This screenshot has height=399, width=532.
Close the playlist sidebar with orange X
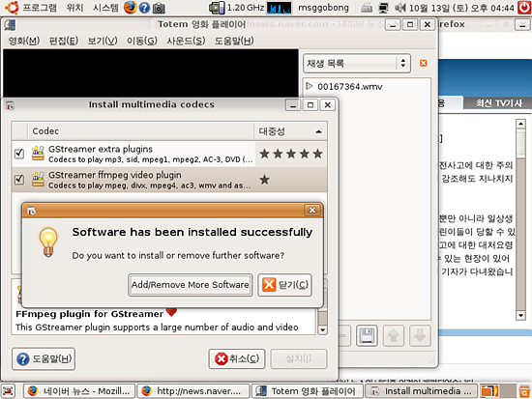(x=423, y=63)
